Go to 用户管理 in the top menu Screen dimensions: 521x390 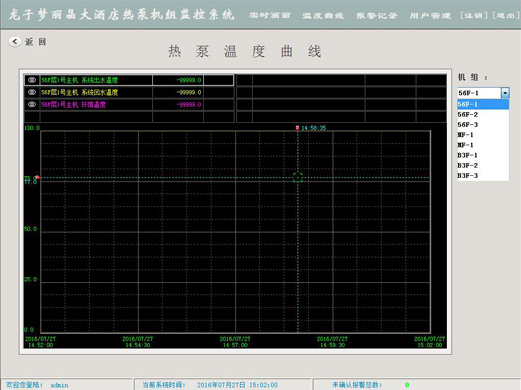tap(430, 16)
